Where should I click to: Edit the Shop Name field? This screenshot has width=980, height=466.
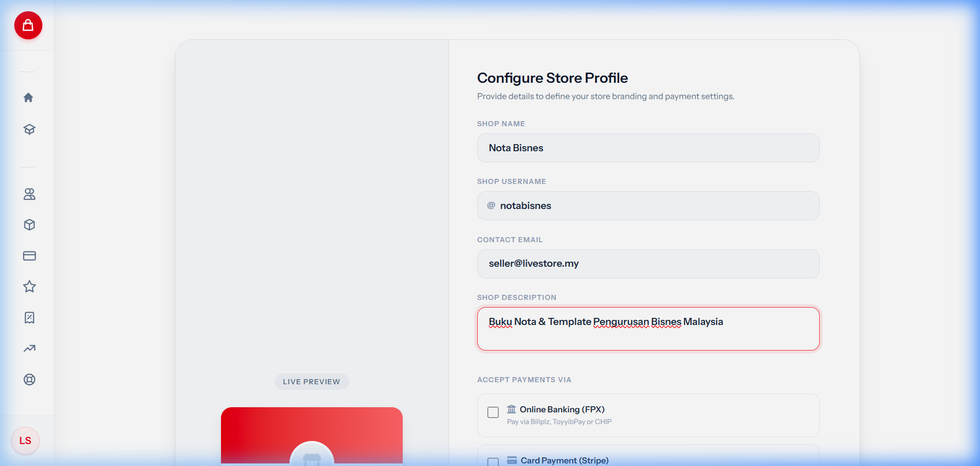coord(648,148)
